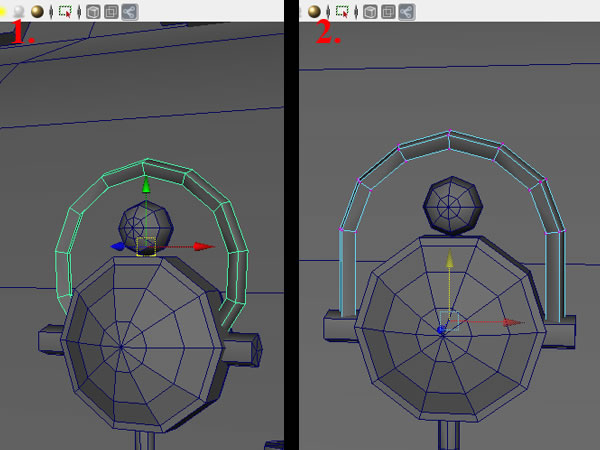Click solid cube icon in panel 2 toolbar
600x450 pixels.
pos(370,12)
